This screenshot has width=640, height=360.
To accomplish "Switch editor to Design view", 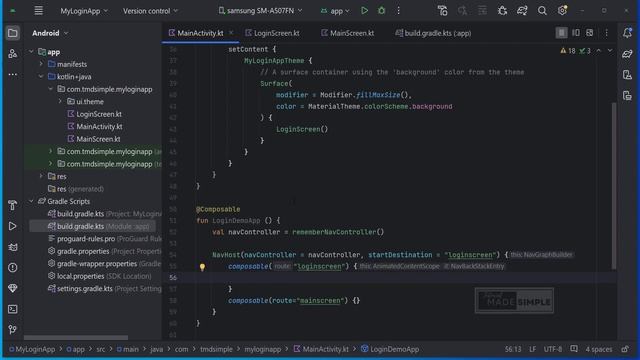I will pyautogui.click(x=589, y=33).
